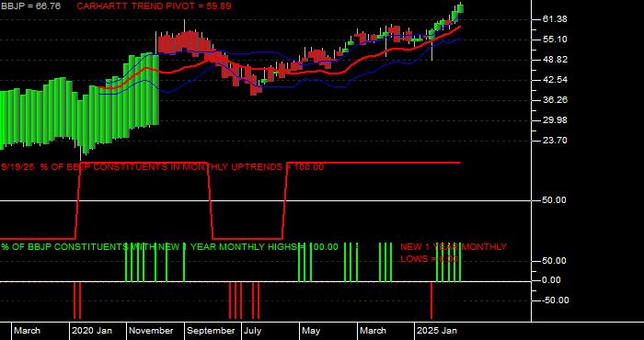The image size is (644, 340).
Task: Click the 23.70 price axis value
Action: coord(556,141)
